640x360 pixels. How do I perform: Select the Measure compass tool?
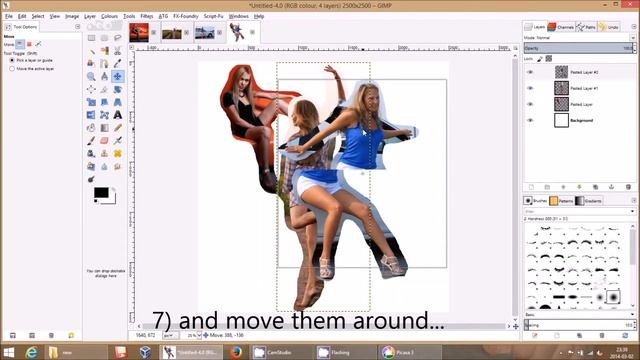[x=104, y=76]
